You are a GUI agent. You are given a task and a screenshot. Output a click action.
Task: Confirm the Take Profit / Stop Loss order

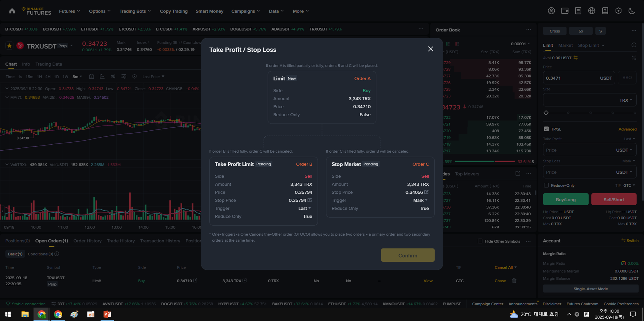point(407,255)
